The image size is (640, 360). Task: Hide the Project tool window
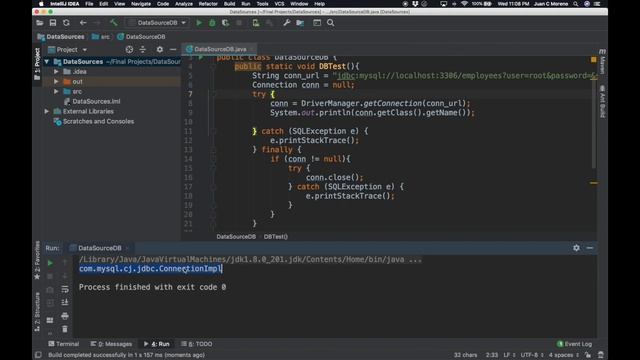coord(173,49)
